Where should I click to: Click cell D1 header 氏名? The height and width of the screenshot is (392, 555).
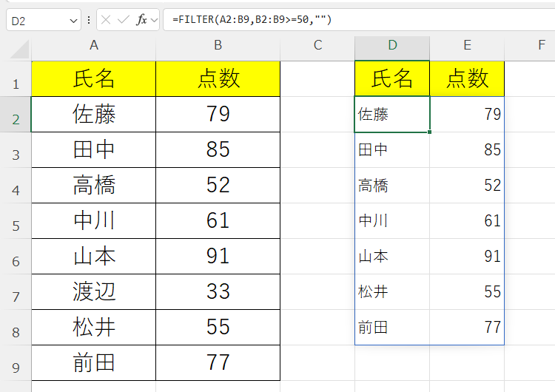point(392,79)
